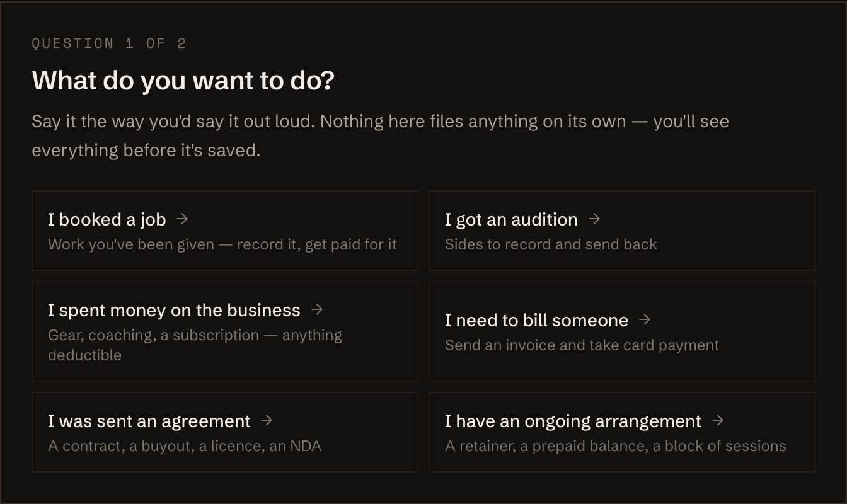Screen dimensions: 847x504
Task: Click Work you've been given description
Action: (x=222, y=244)
